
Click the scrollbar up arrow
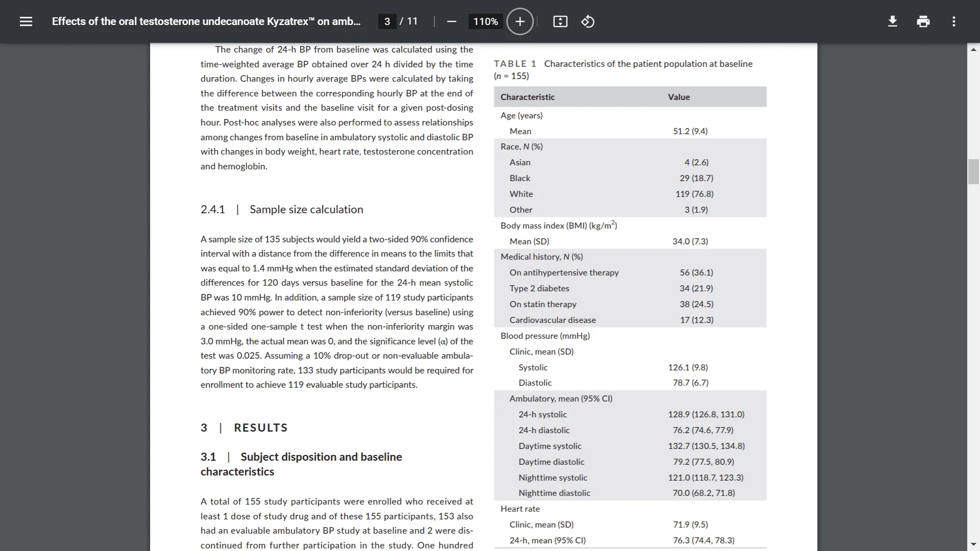973,49
